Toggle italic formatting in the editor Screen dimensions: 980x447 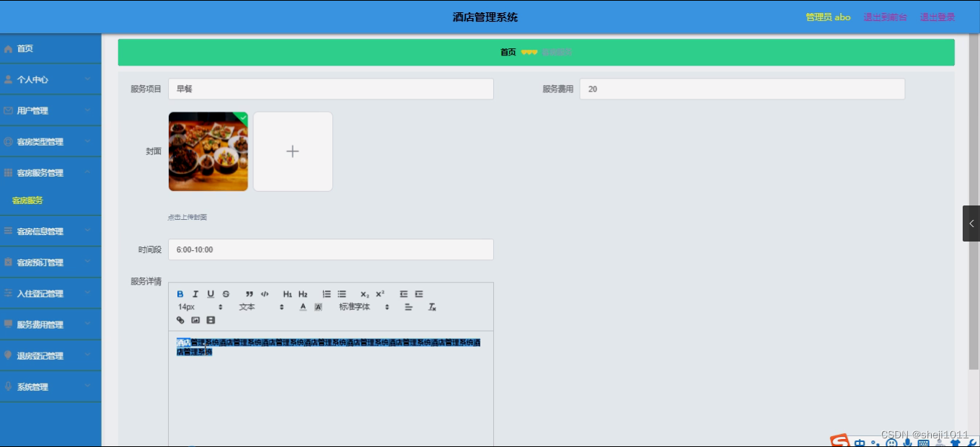(x=195, y=294)
